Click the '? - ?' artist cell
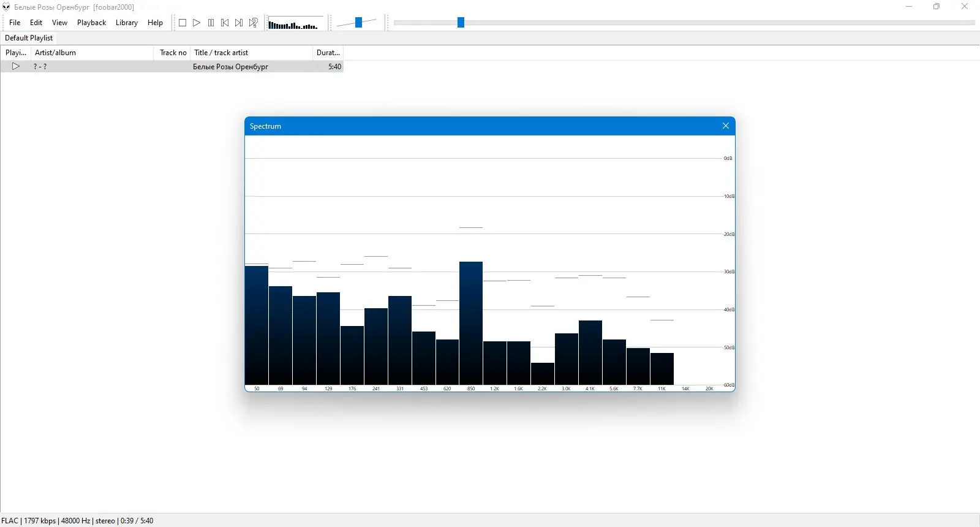 click(x=40, y=67)
